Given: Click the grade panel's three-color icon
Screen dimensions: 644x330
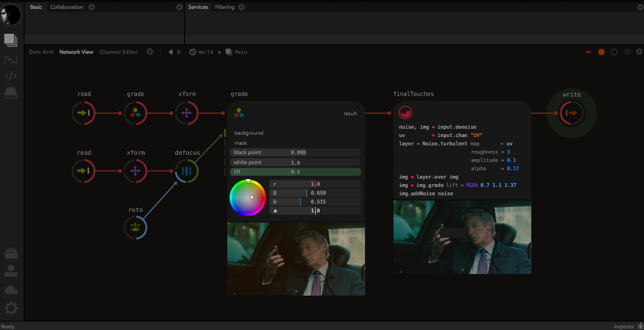Looking at the screenshot, I should click(x=239, y=113).
